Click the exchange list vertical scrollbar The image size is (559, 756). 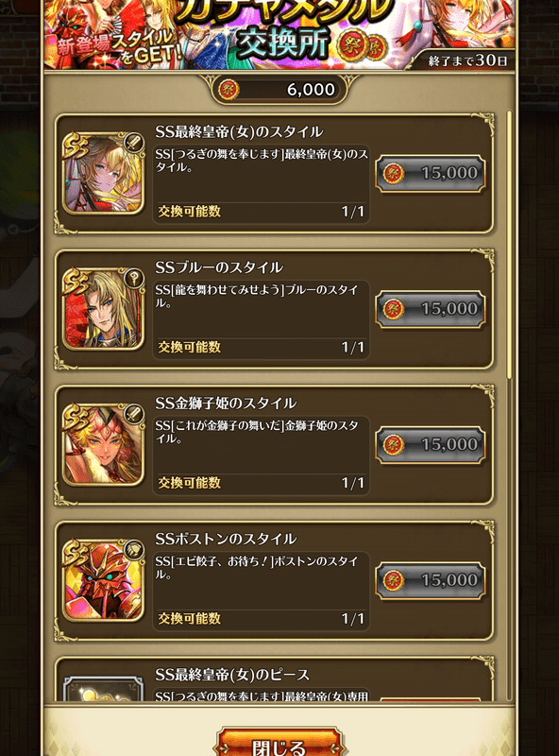(x=509, y=245)
